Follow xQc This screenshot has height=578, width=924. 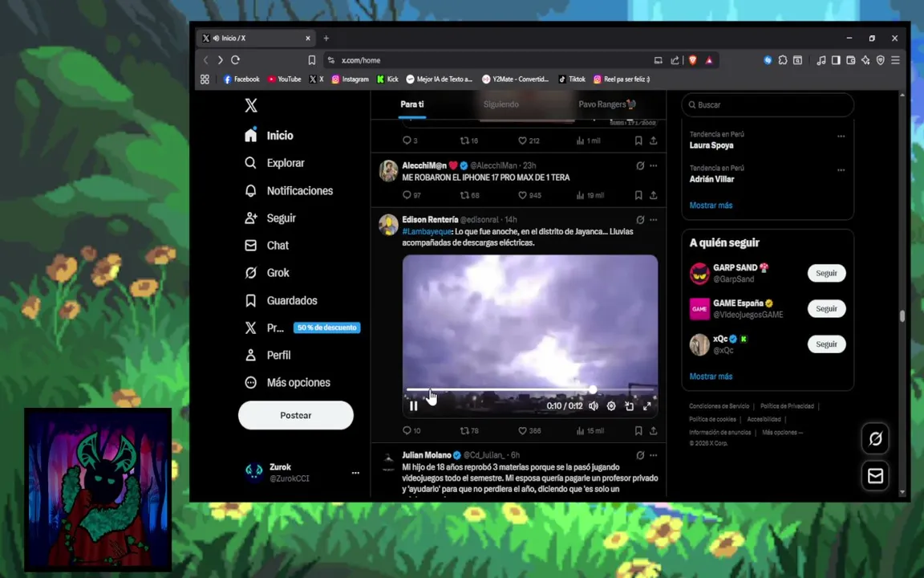[x=826, y=344]
